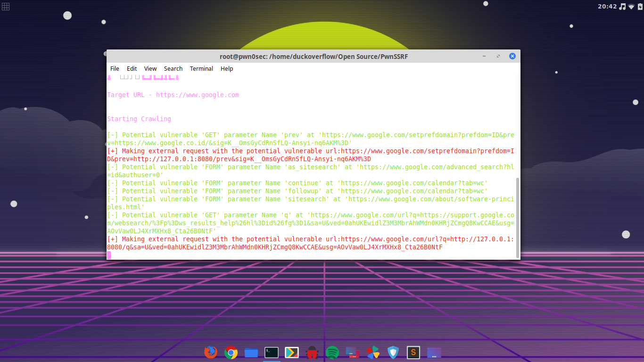The image size is (644, 362).
Task: Open the Help menu in terminal
Action: point(227,68)
